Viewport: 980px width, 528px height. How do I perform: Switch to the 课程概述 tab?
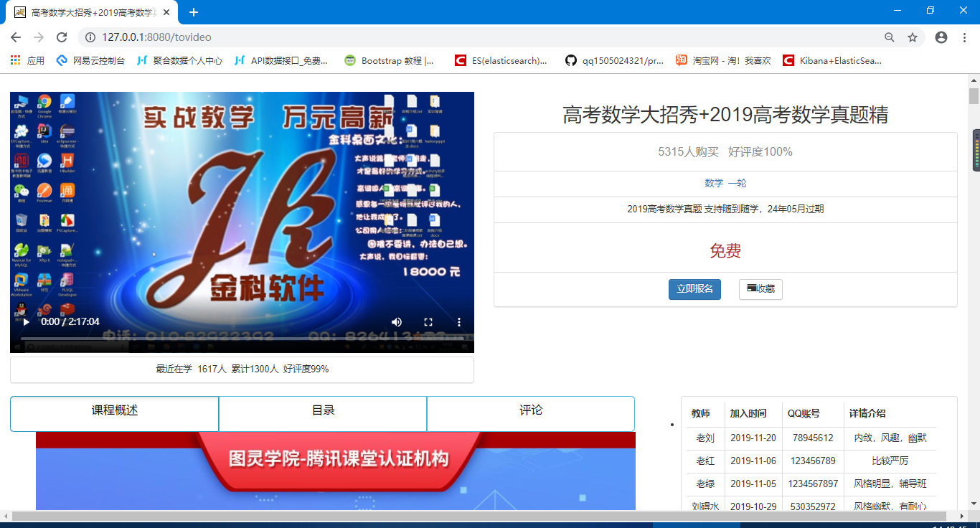[115, 411]
